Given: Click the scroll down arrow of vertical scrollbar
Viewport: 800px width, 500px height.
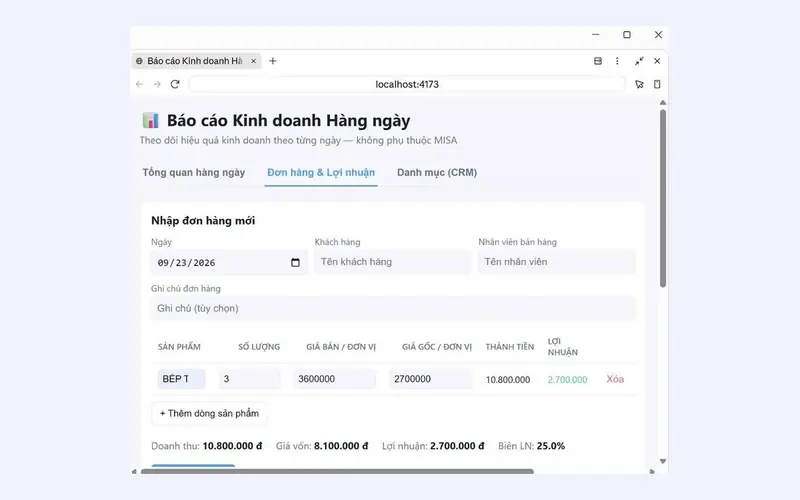Looking at the screenshot, I should tap(663, 461).
